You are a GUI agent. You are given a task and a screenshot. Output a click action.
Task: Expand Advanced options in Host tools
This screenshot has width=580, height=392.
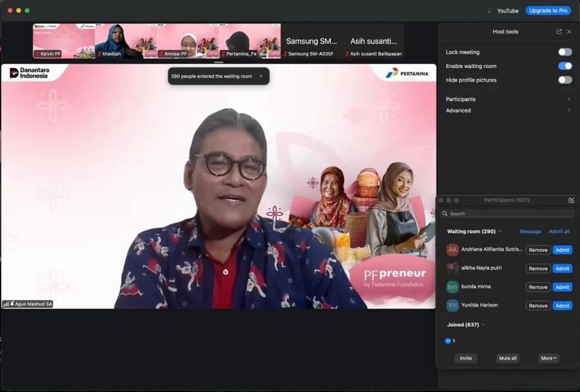point(508,110)
